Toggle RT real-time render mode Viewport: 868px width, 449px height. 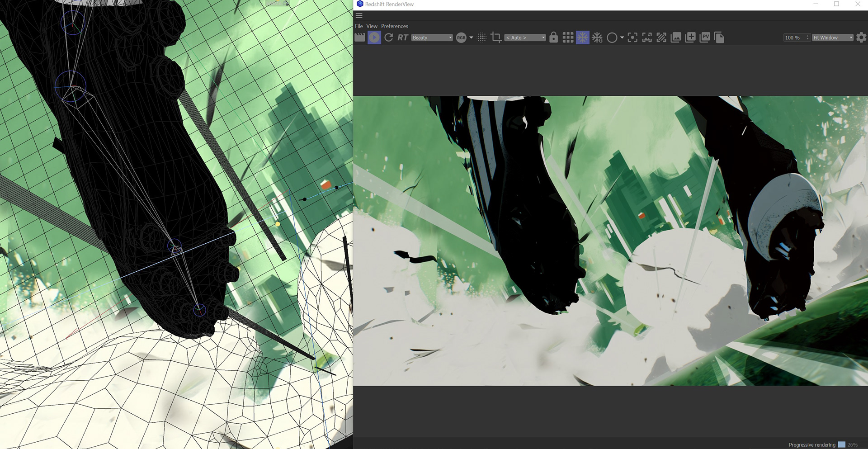point(403,38)
